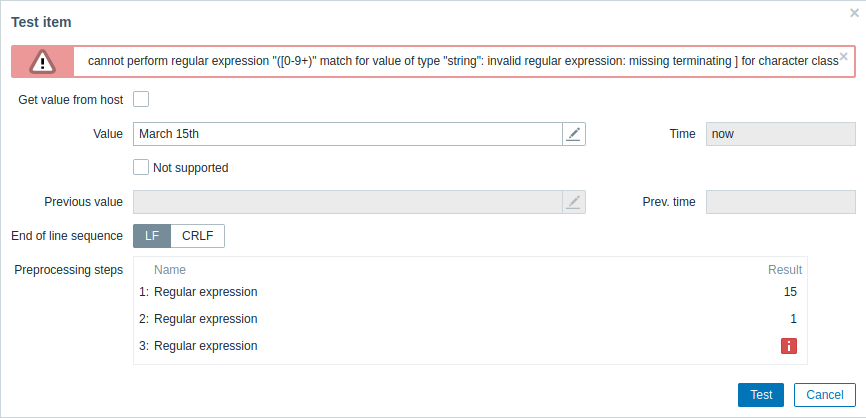Tick the Not supported checkbox
This screenshot has width=866, height=418.
[x=141, y=167]
